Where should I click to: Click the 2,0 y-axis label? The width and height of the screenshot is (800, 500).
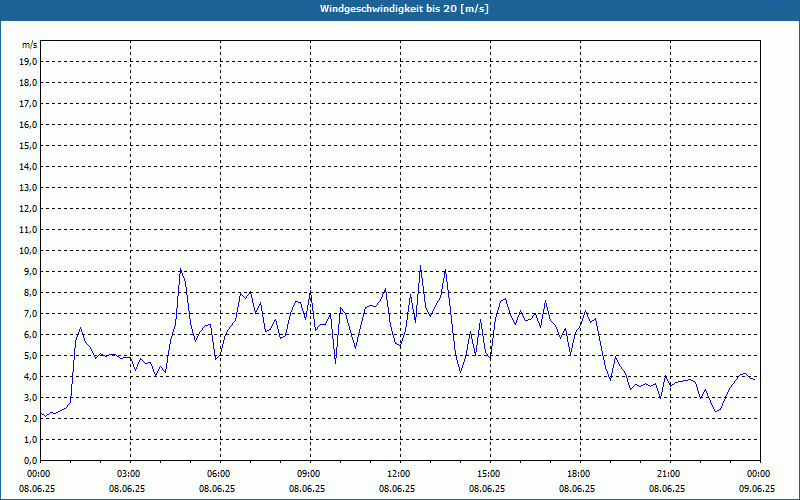coord(31,419)
